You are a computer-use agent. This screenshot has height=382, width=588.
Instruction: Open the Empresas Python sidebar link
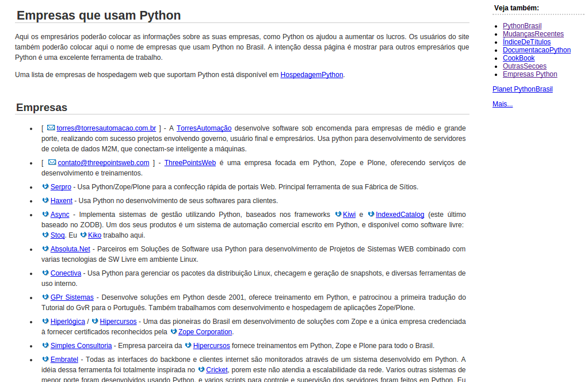point(530,74)
